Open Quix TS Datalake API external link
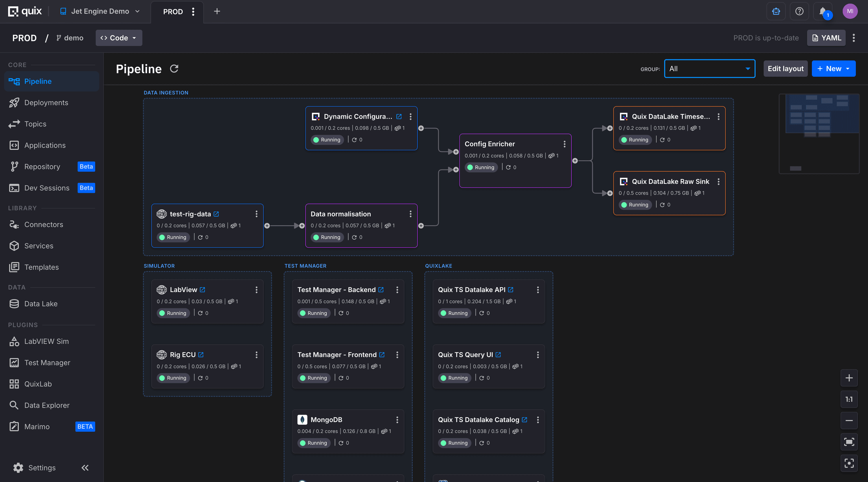Viewport: 868px width, 482px height. (x=511, y=290)
